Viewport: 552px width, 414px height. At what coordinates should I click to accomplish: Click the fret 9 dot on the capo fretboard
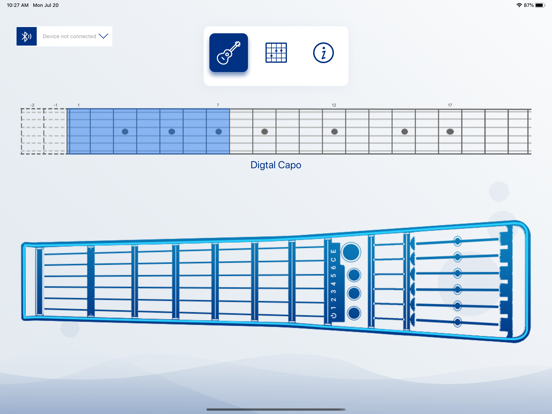[264, 132]
